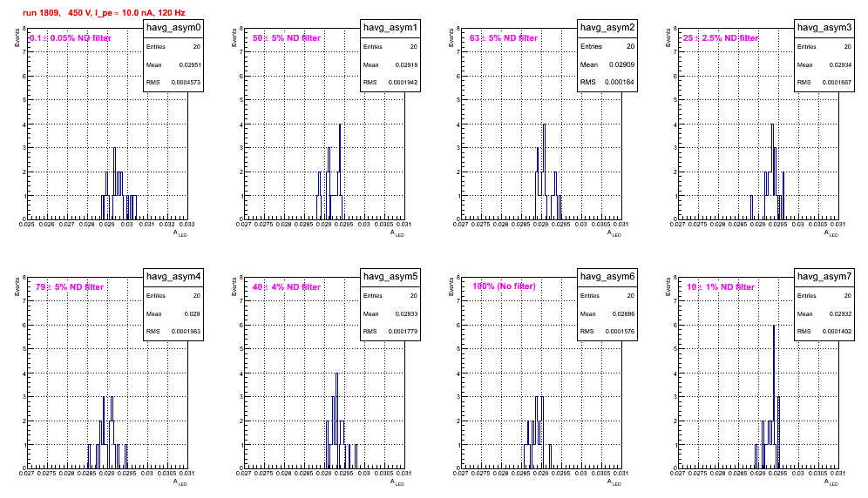Select the havg_asym3 stats box title
This screenshot has height=498, width=868.
coord(824,28)
